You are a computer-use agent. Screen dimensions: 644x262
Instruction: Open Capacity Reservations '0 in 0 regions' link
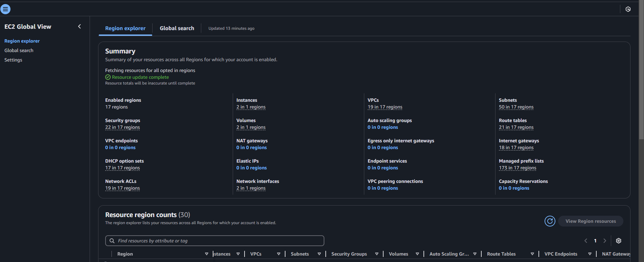coord(514,188)
